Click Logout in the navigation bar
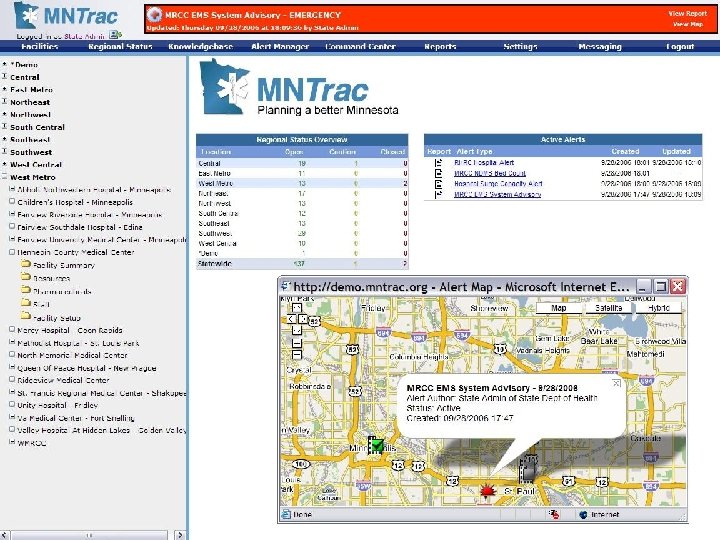 (x=680, y=46)
